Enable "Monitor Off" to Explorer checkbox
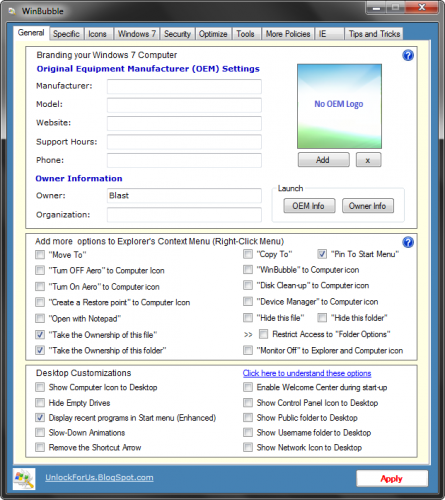The width and height of the screenshot is (445, 500). tap(248, 350)
